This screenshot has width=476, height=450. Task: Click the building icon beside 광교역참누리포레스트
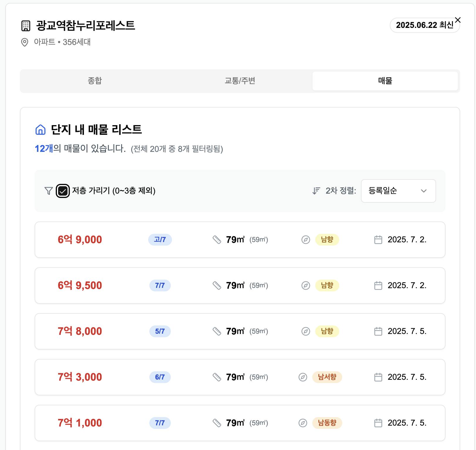click(x=26, y=26)
